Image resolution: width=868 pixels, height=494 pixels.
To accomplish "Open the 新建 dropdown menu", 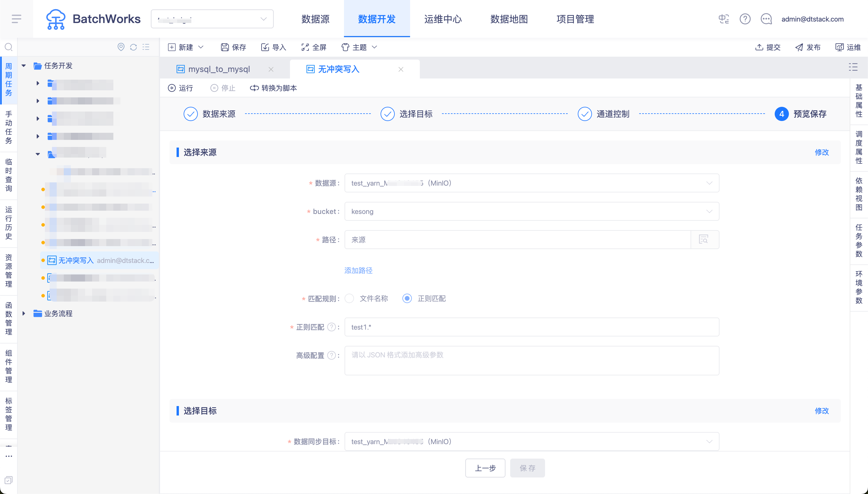I will click(x=186, y=47).
